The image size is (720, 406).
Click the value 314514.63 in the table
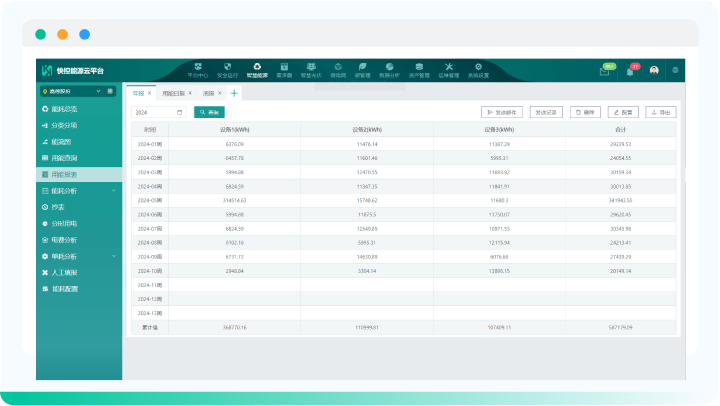click(x=235, y=201)
